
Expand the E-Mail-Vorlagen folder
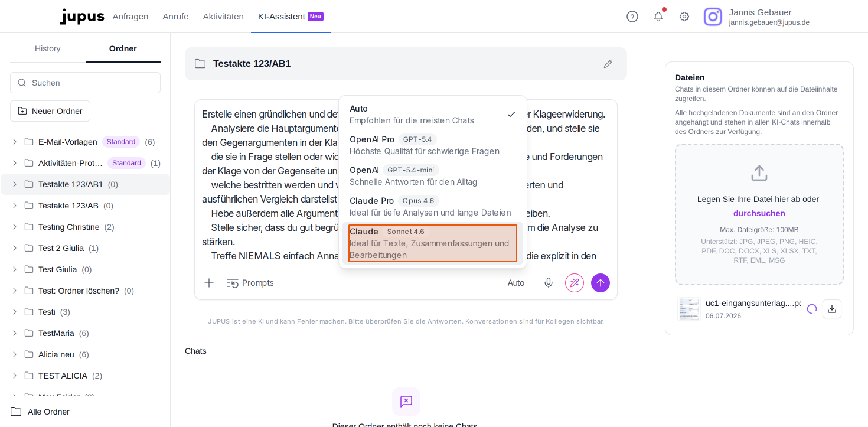15,142
